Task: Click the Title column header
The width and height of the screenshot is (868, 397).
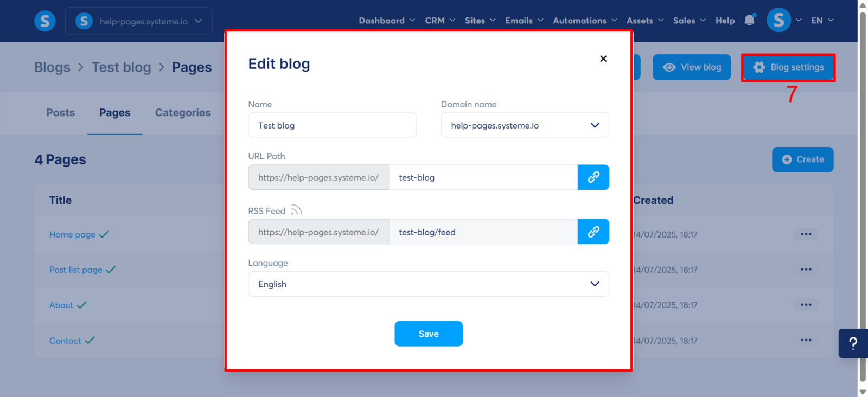Action: pos(60,200)
